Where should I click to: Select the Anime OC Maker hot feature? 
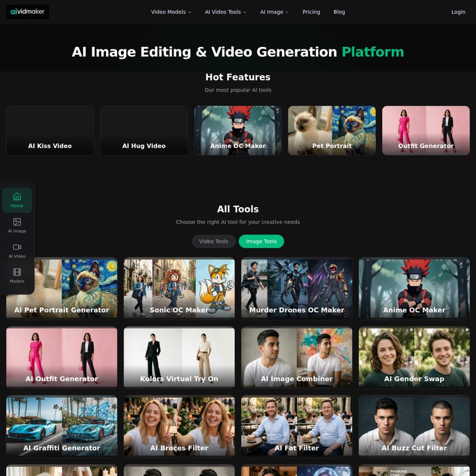237,130
